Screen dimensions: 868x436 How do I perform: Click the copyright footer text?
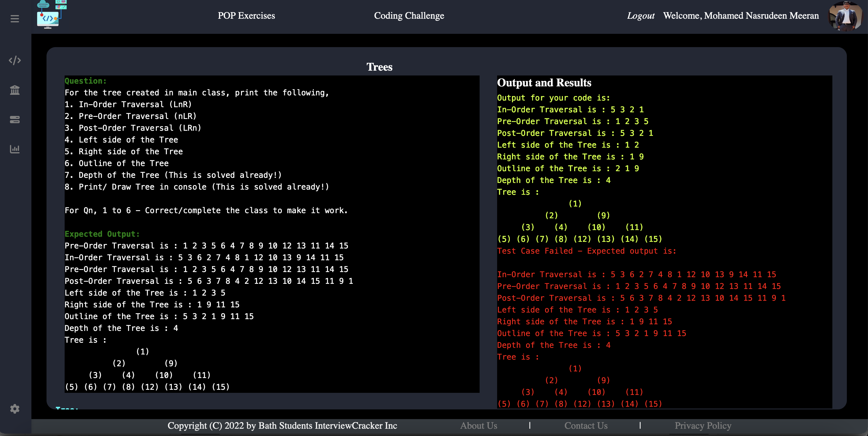282,425
